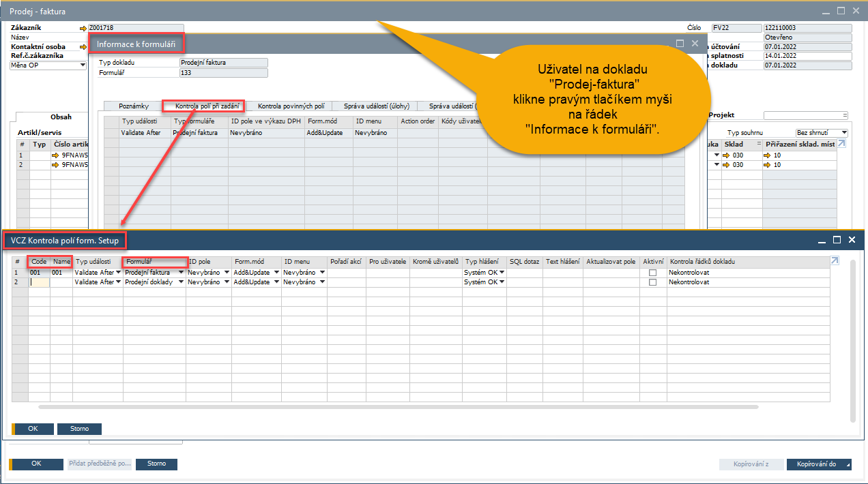The height and width of the screenshot is (484, 868).
Task: Toggle the Aktivní checkbox in row 2
Action: 652,282
